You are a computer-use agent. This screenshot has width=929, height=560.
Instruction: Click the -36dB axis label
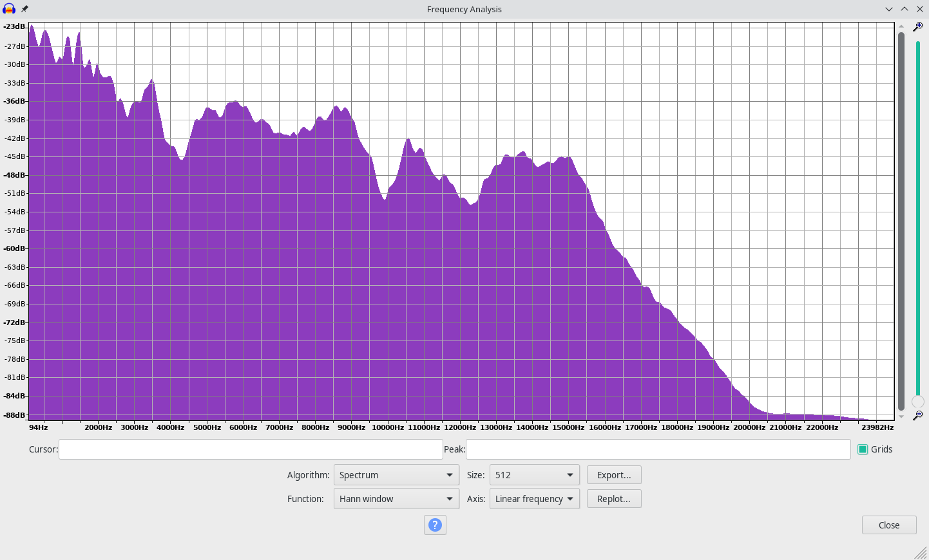[x=14, y=101]
